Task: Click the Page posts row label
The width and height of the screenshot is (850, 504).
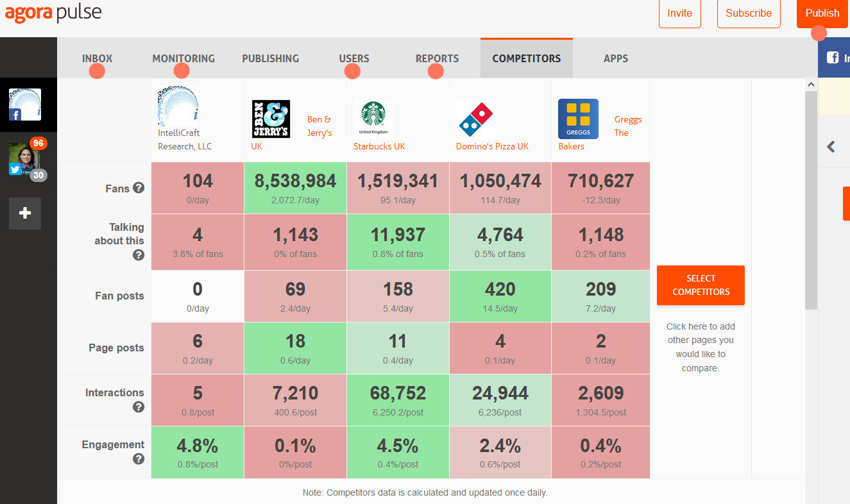Action: [x=116, y=348]
